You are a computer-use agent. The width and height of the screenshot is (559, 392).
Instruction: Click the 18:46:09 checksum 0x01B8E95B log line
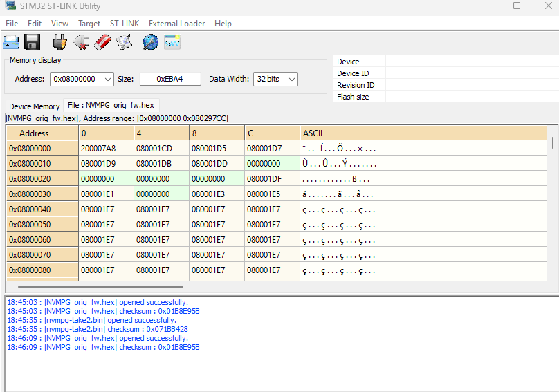tap(103, 347)
